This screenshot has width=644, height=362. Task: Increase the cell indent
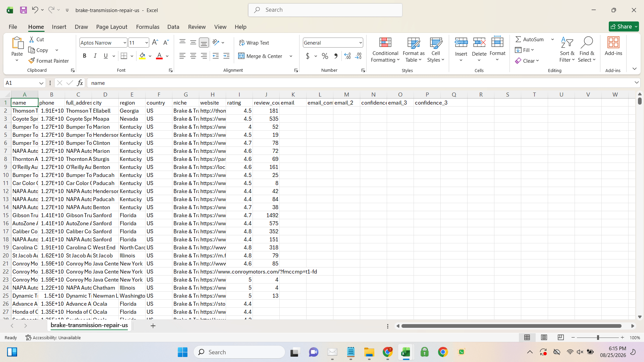point(226,56)
